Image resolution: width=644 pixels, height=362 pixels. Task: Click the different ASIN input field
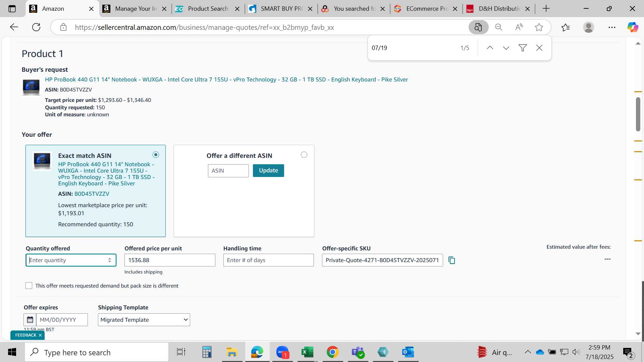pos(228,171)
